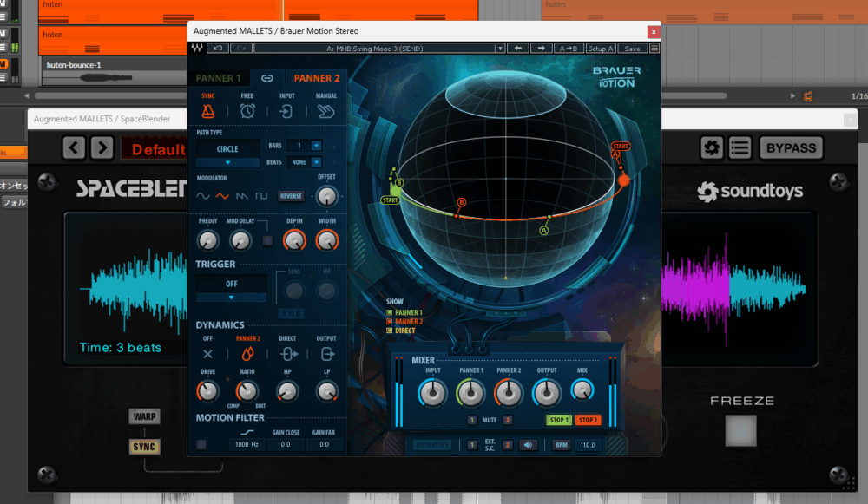The height and width of the screenshot is (504, 868).
Task: Toggle Mute 1 in the mixer
Action: [471, 420]
